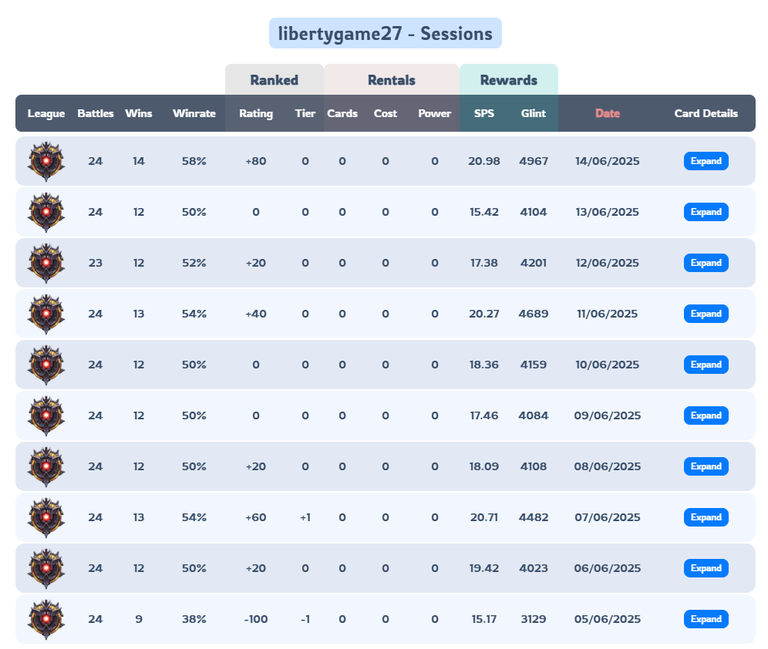Sort by Tier column header
Image resolution: width=768 pixels, height=649 pixels.
click(305, 114)
